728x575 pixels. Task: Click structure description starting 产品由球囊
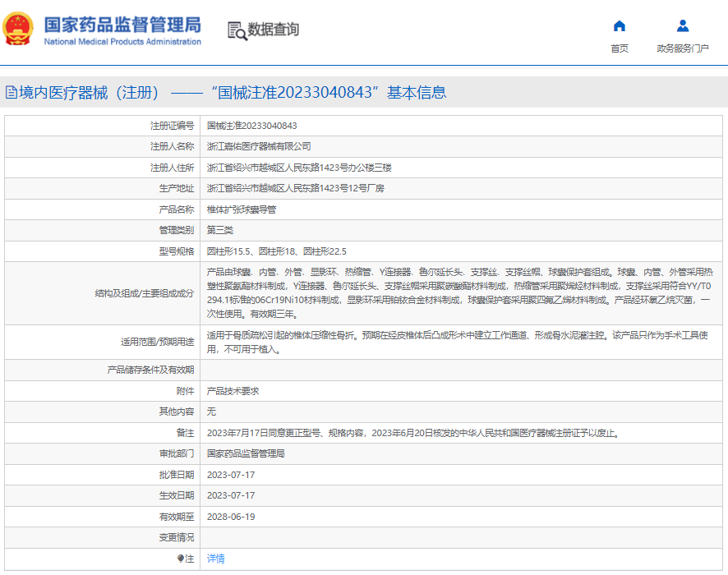click(459, 293)
